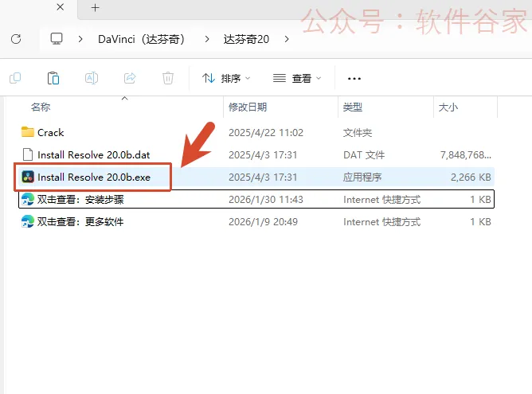The height and width of the screenshot is (394, 532).
Task: Click the 文件夹 type cell for Crack
Action: click(358, 133)
